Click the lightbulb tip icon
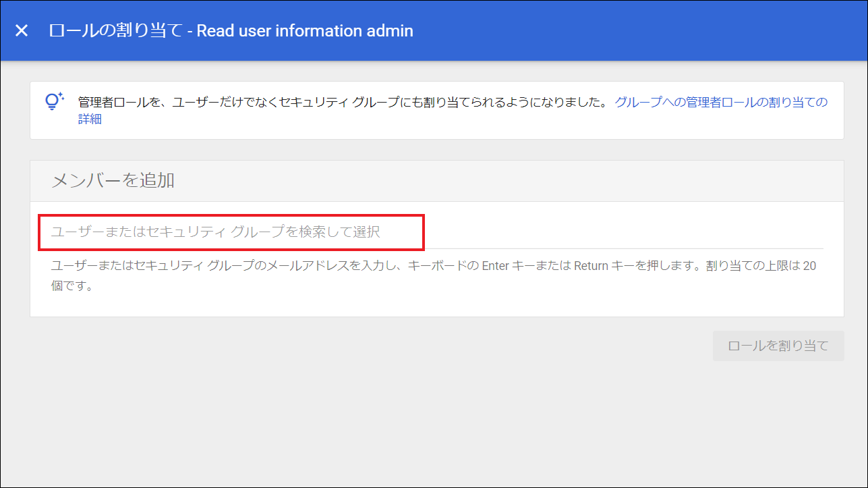 coord(53,101)
